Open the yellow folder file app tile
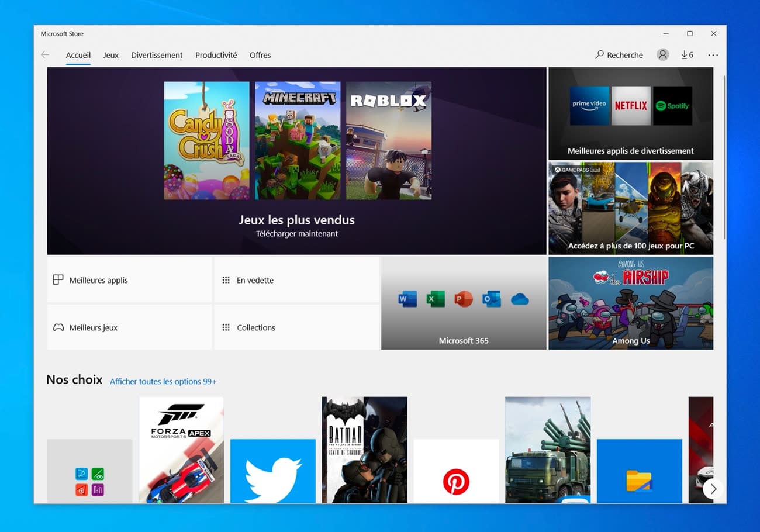Image resolution: width=760 pixels, height=532 pixels. [639, 471]
